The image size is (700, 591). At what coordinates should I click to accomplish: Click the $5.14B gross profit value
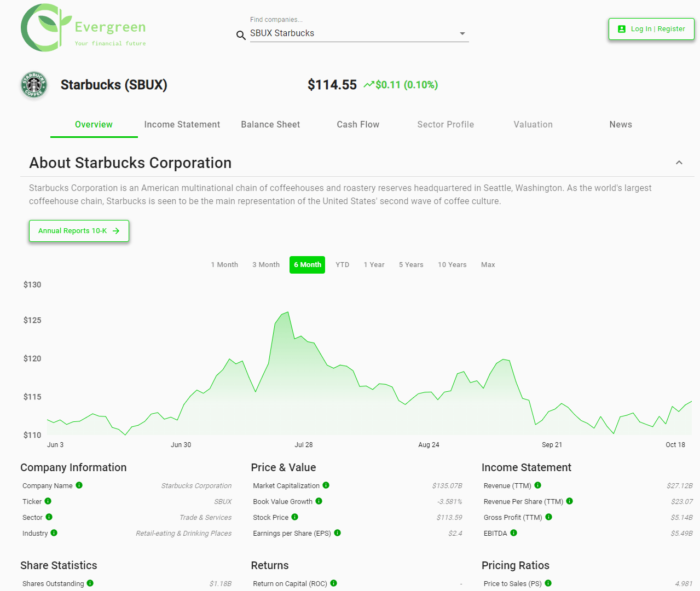[x=682, y=518]
